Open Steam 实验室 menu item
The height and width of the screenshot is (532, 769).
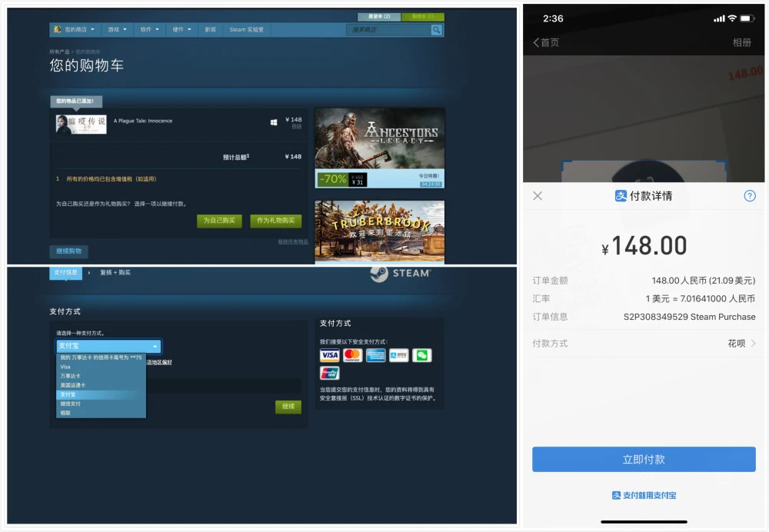247,29
